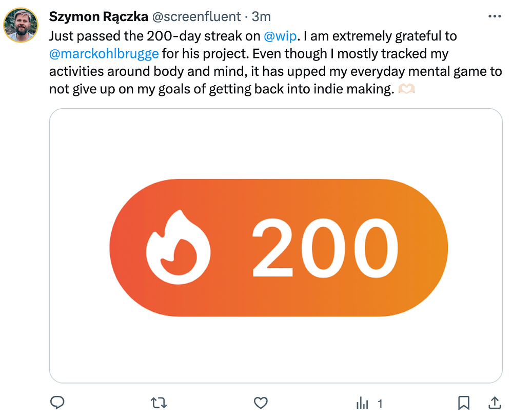Like the tweet with the heart icon

261,403
